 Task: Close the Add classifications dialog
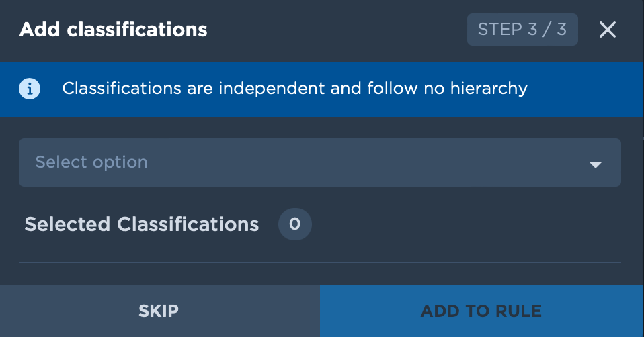click(x=608, y=30)
